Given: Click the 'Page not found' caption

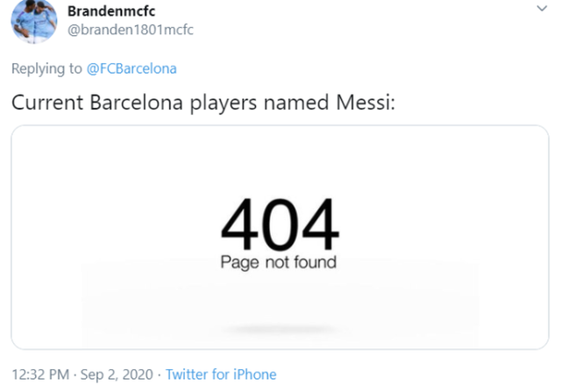Looking at the screenshot, I should [x=278, y=262].
